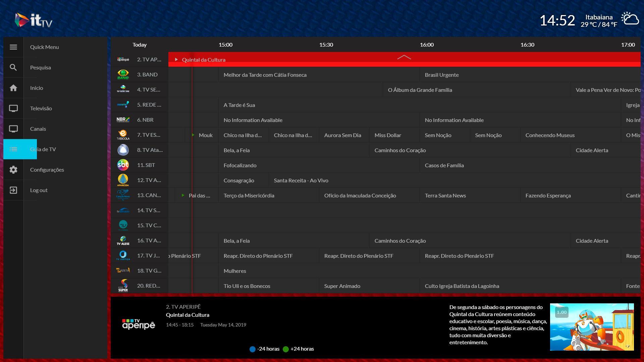Select Super Animado program
This screenshot has width=644, height=362.
369,286
